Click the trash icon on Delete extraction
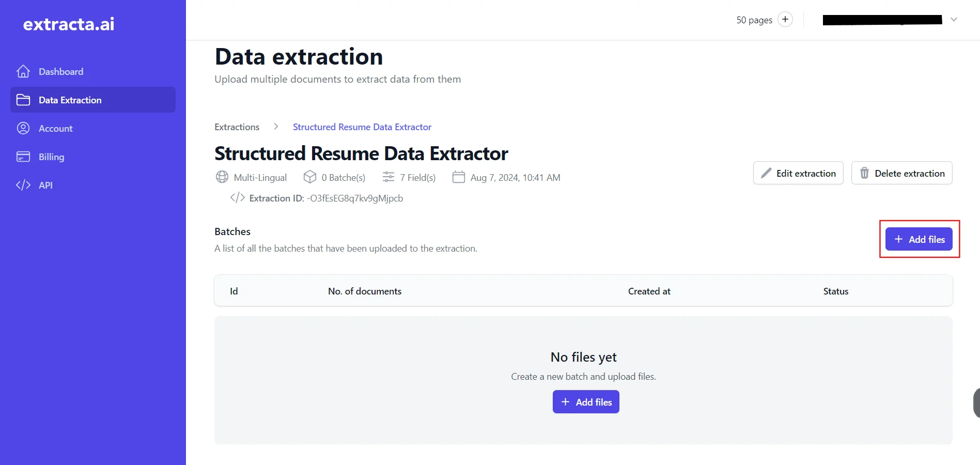Viewport: 980px width, 465px height. pos(864,173)
